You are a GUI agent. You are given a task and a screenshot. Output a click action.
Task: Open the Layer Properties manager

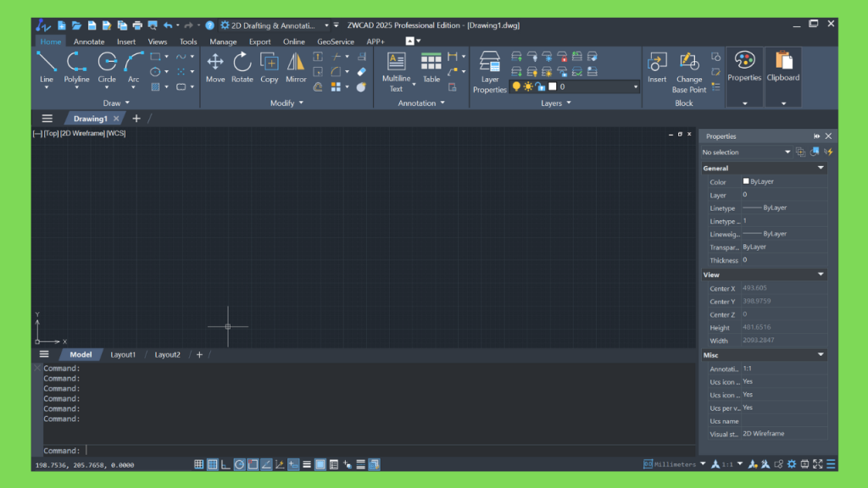(x=489, y=72)
